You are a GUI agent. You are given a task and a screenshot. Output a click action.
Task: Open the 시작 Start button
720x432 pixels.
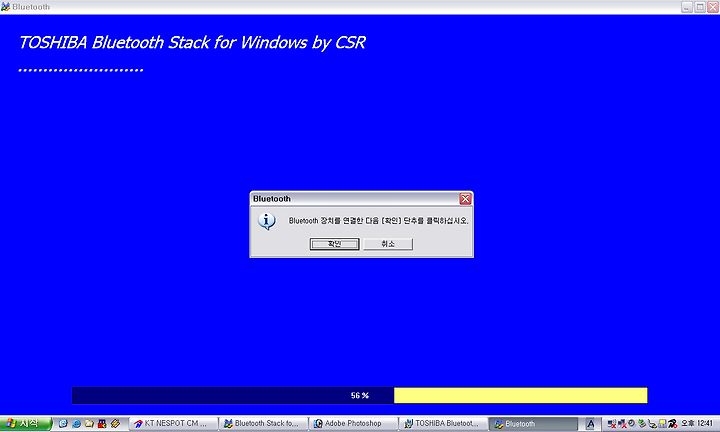[26, 423]
